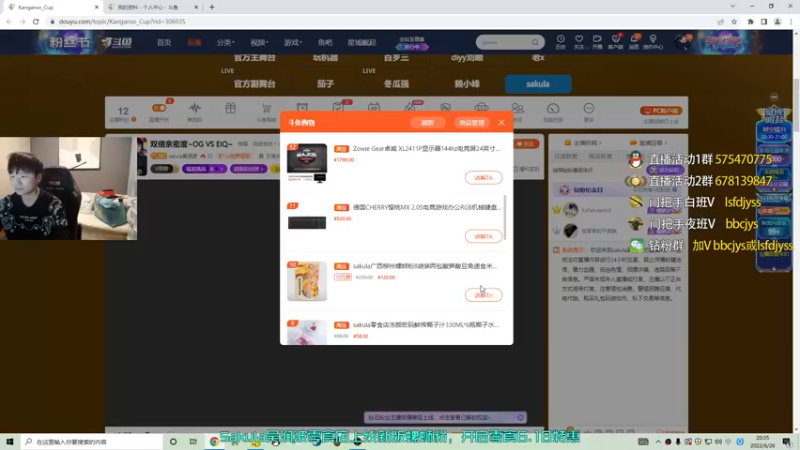
Task: Click the heart Follow icon in header
Action: coord(579,39)
